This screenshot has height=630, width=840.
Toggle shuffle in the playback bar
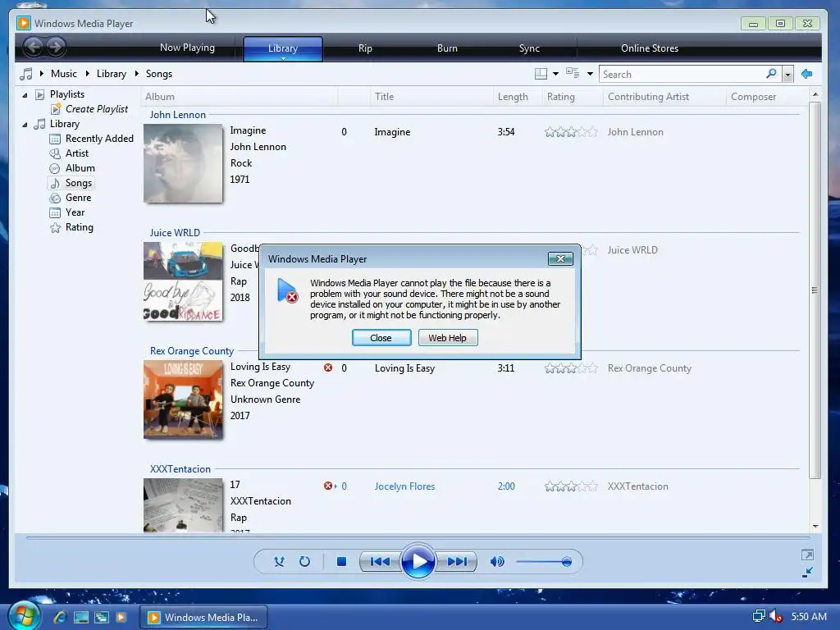(x=279, y=561)
